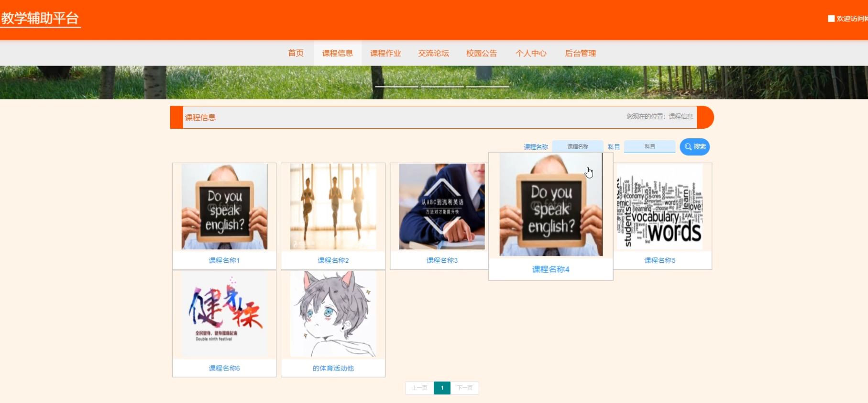Select the 课程信息 navigation tab

[337, 53]
